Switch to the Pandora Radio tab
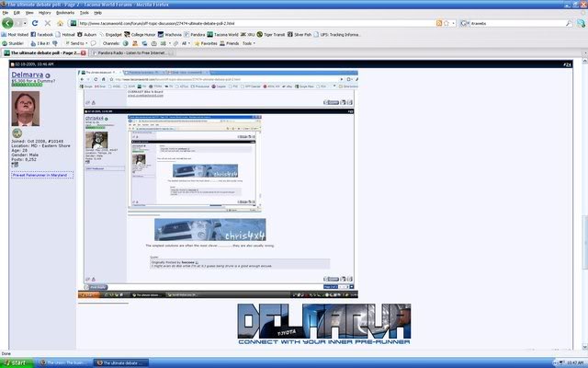 point(131,53)
